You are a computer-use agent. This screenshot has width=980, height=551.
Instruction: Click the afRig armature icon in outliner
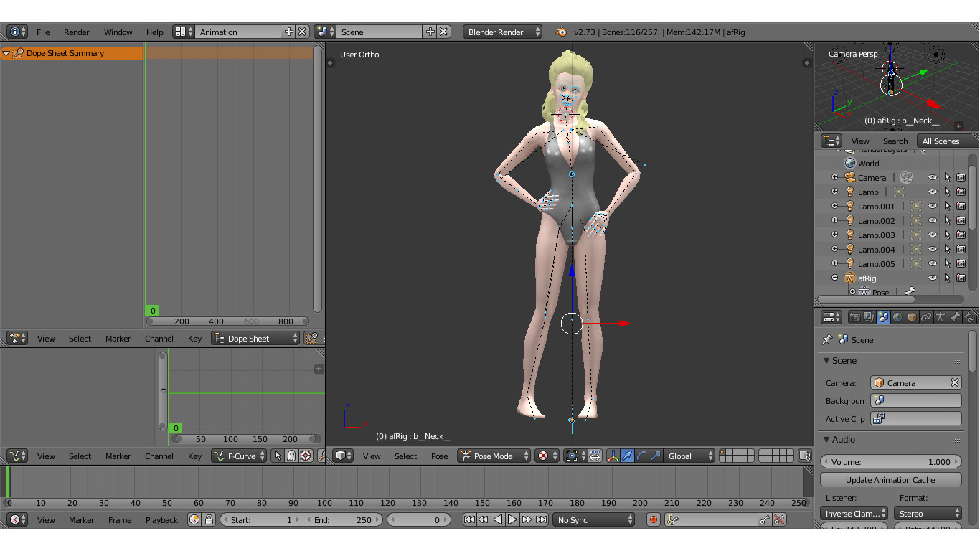click(x=850, y=278)
